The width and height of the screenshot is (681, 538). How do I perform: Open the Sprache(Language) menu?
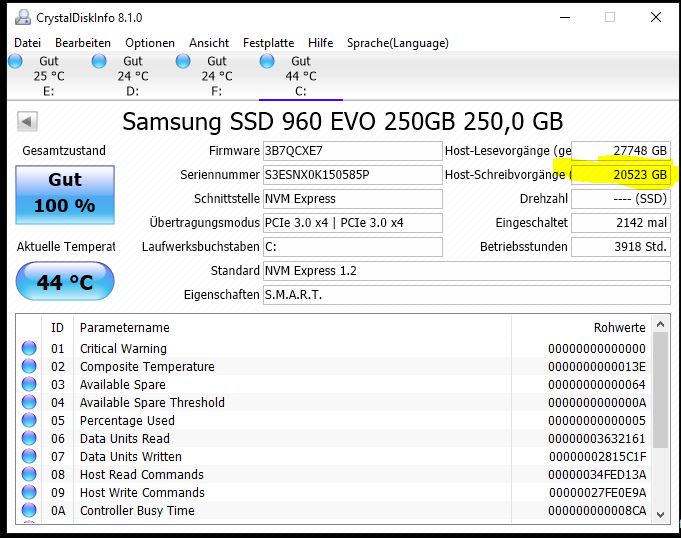click(x=397, y=43)
